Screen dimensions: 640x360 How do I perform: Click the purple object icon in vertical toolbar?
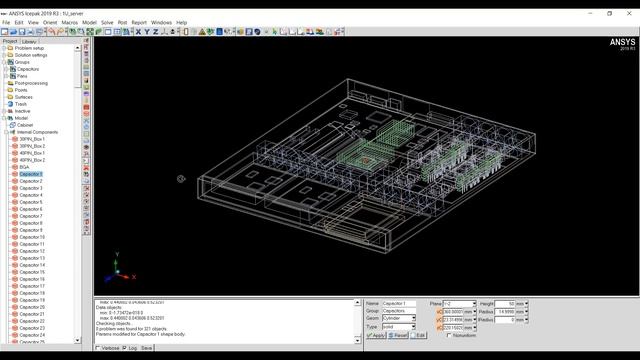click(x=87, y=94)
